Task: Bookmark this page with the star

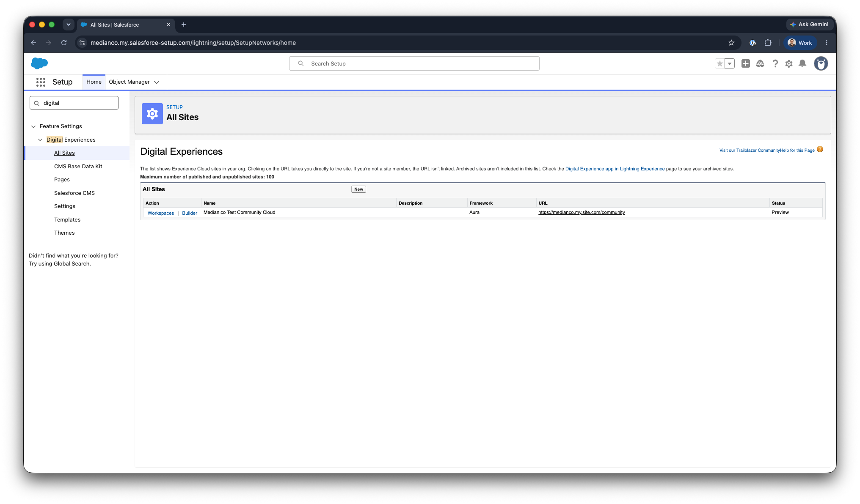Action: [x=731, y=43]
